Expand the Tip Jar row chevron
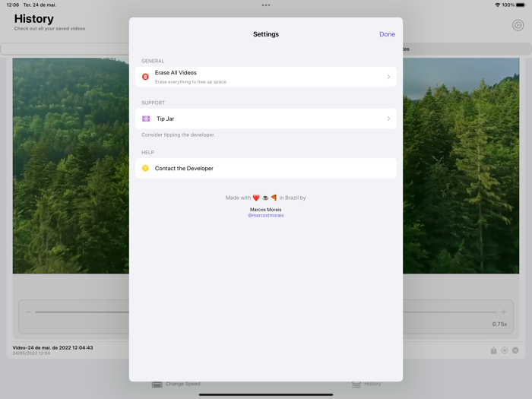The height and width of the screenshot is (399, 532). click(388, 119)
